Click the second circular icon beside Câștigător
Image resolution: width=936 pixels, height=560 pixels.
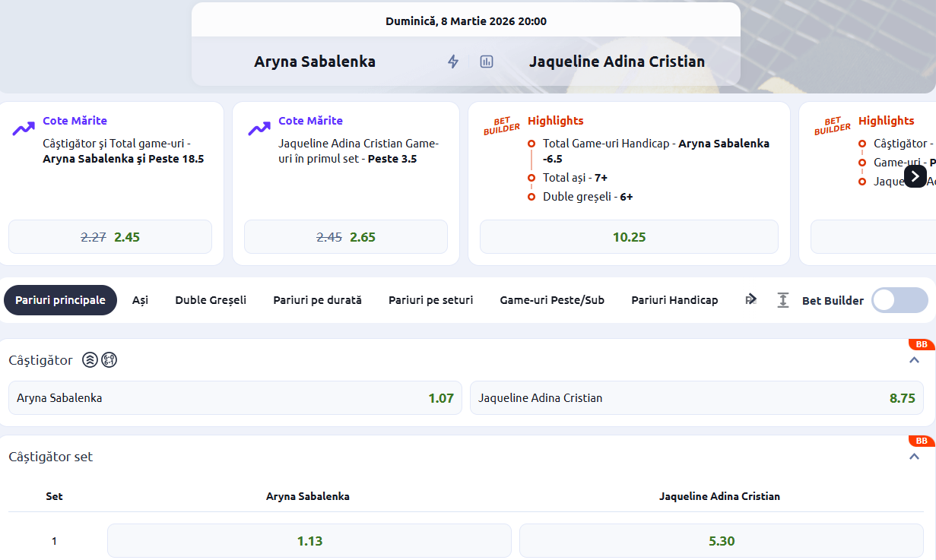109,360
